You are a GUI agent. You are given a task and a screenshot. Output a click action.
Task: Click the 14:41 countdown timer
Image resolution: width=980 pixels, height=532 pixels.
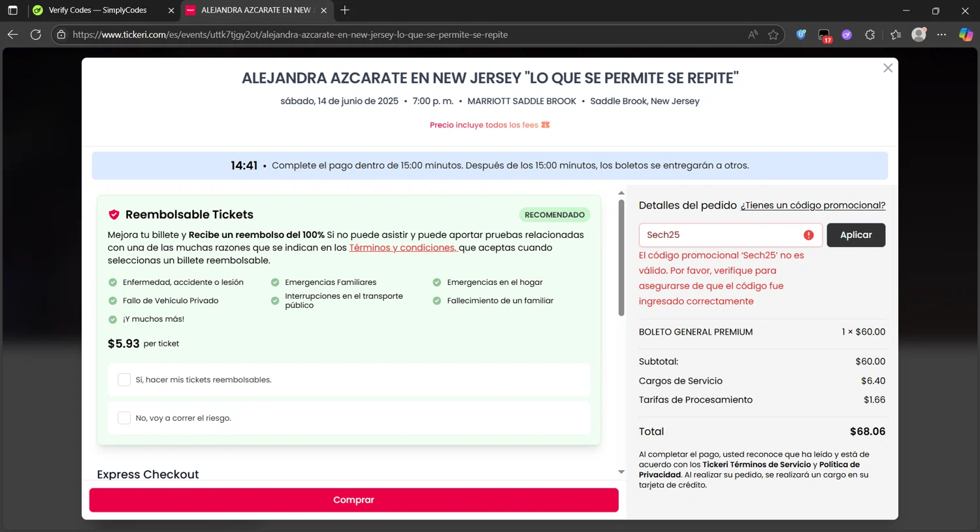pos(244,166)
